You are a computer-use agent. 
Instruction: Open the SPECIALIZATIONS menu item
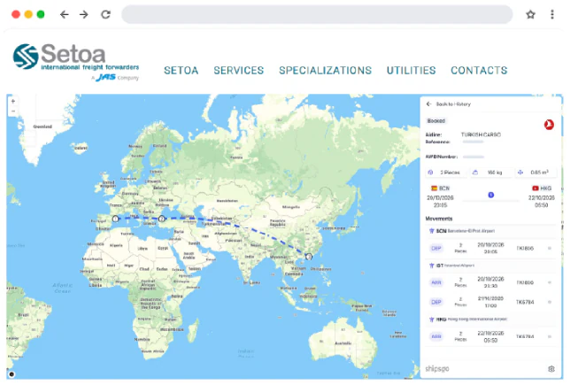point(326,71)
